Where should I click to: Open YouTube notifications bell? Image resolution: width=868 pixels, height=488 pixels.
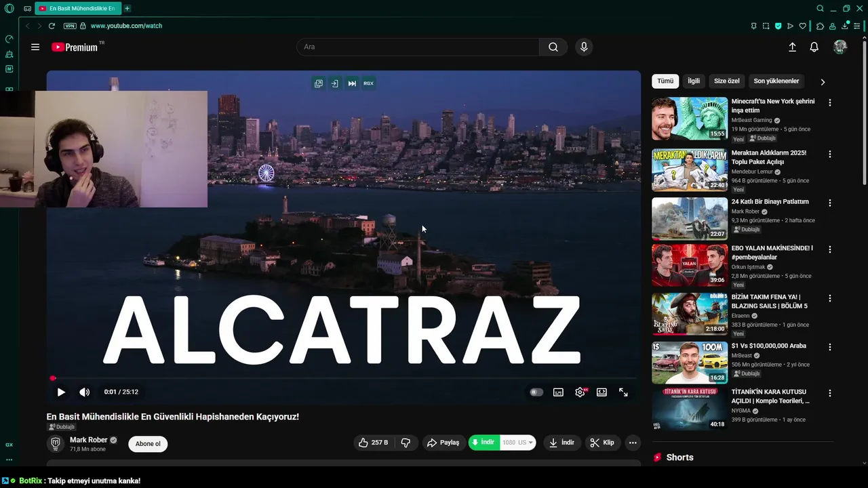click(814, 47)
